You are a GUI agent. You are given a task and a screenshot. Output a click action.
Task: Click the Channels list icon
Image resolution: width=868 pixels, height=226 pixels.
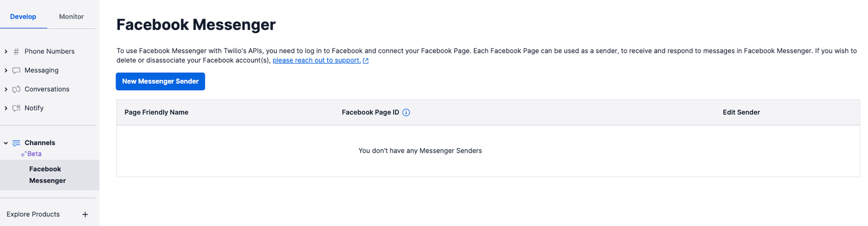16,143
